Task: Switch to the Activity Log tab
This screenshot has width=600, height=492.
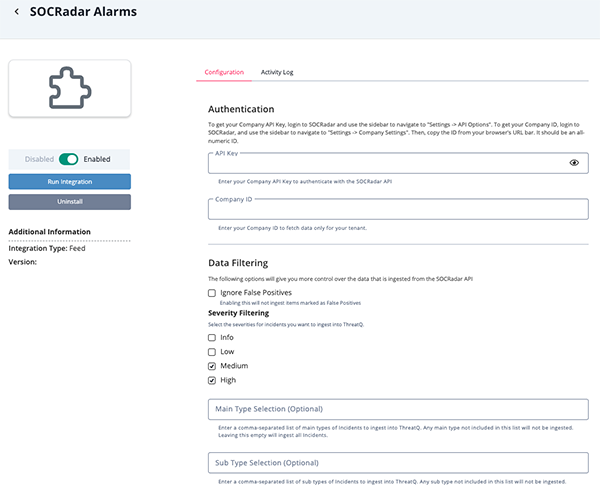Action: (277, 72)
